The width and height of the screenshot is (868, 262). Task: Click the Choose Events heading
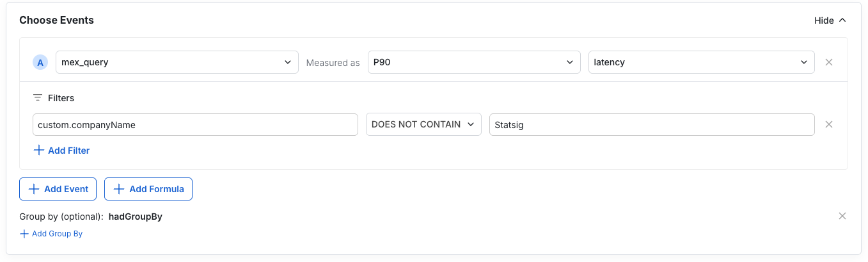56,20
